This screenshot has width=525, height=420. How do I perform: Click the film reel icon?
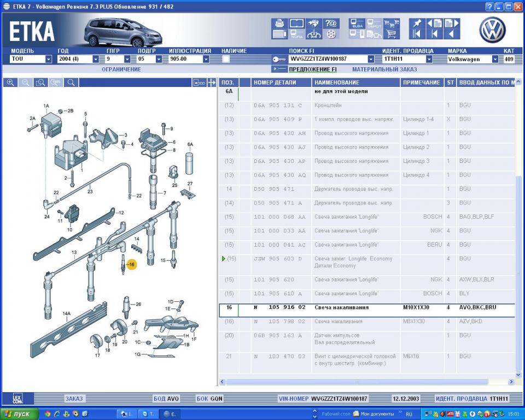pos(331,34)
